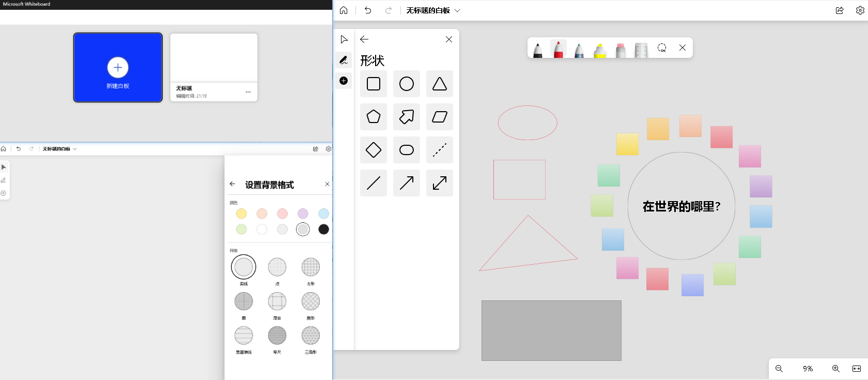Select the red ellipse on the canvas
This screenshot has width=868, height=380.
click(528, 123)
